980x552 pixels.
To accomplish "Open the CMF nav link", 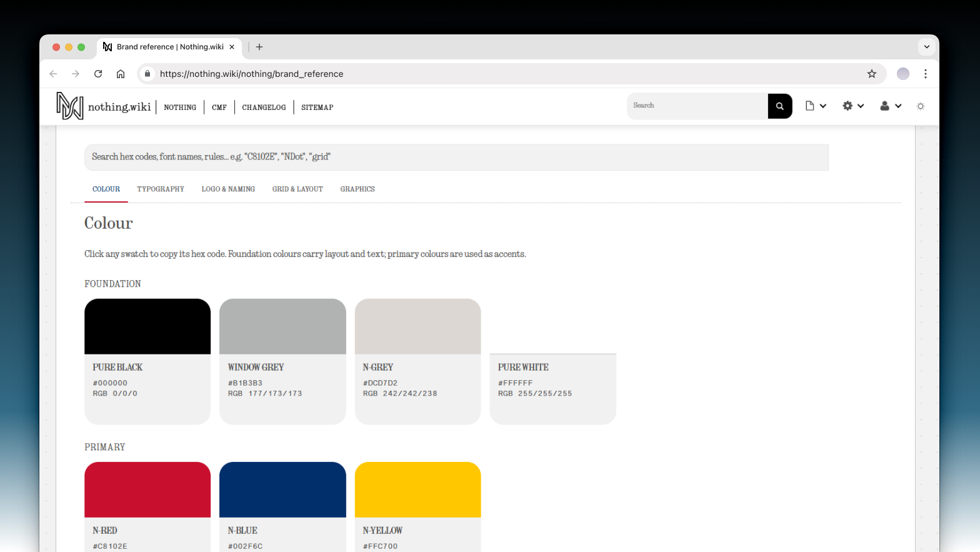I will click(x=219, y=108).
